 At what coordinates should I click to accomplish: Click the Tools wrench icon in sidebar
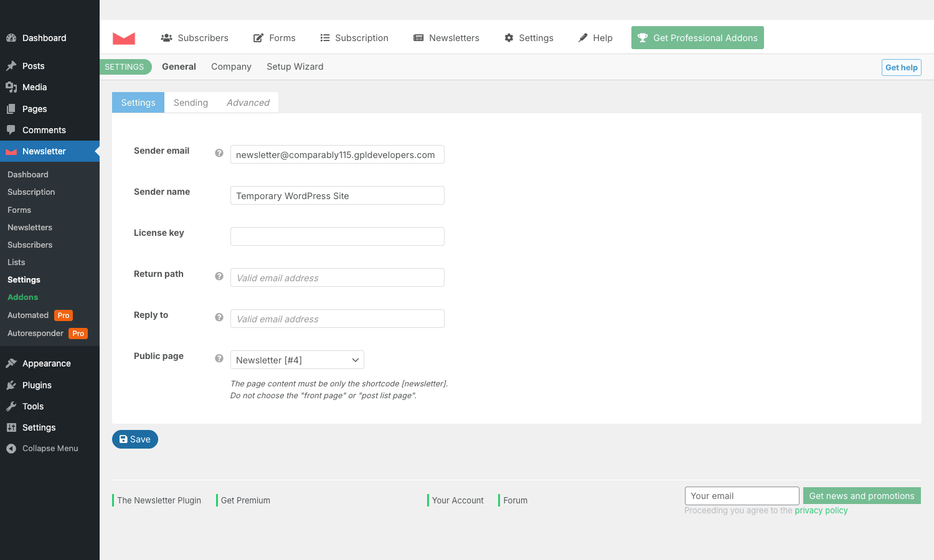11,406
